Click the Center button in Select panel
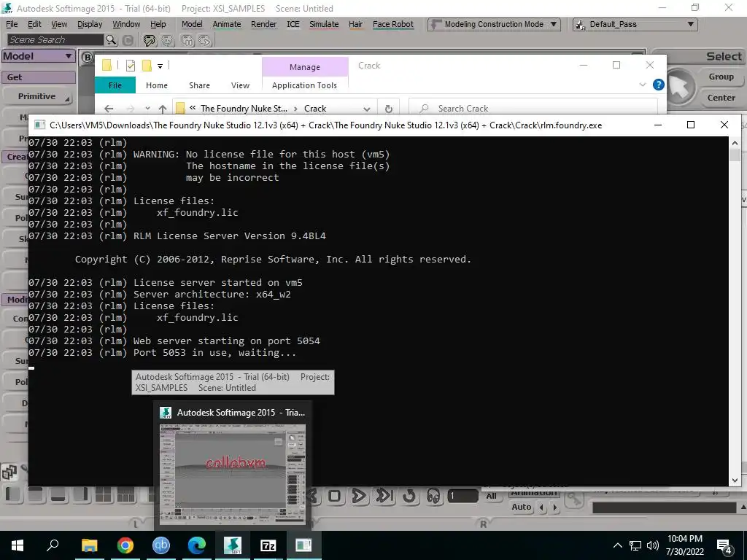Screen dimensions: 747x560 click(721, 98)
